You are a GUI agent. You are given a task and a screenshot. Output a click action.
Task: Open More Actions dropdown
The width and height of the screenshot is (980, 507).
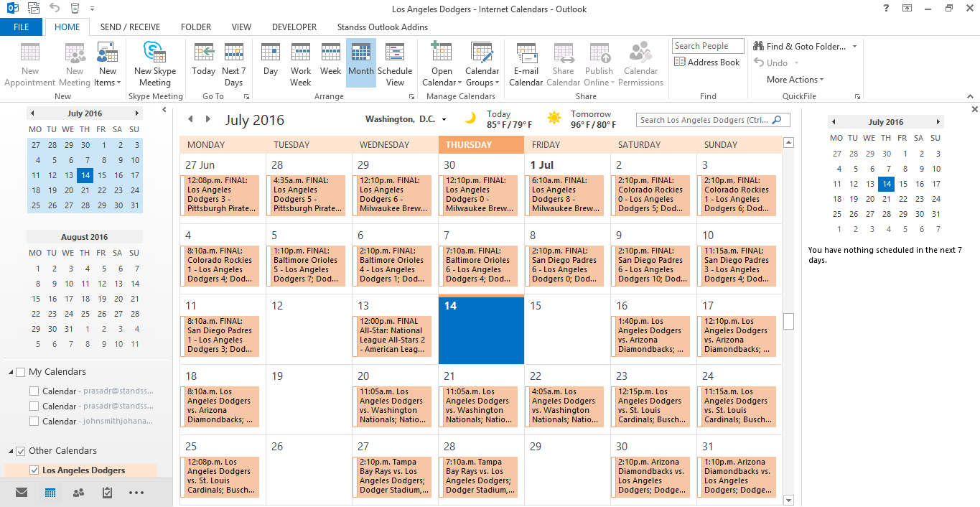[x=795, y=80]
